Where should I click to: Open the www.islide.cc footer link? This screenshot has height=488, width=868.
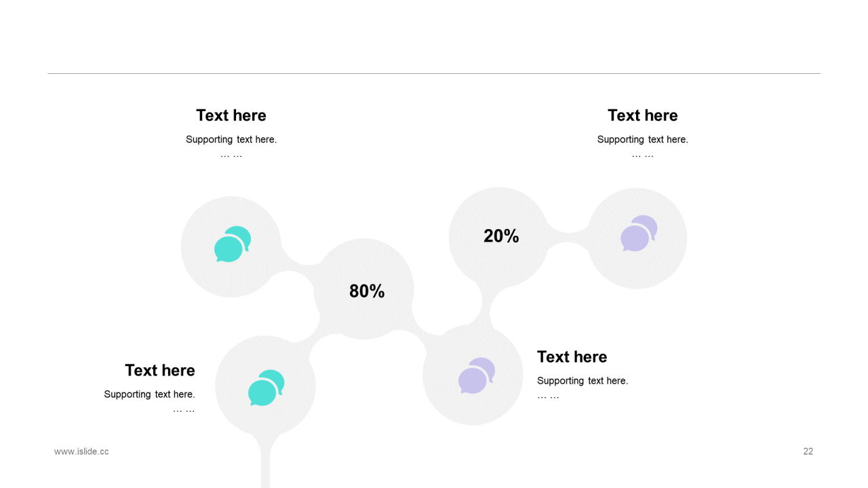point(81,451)
